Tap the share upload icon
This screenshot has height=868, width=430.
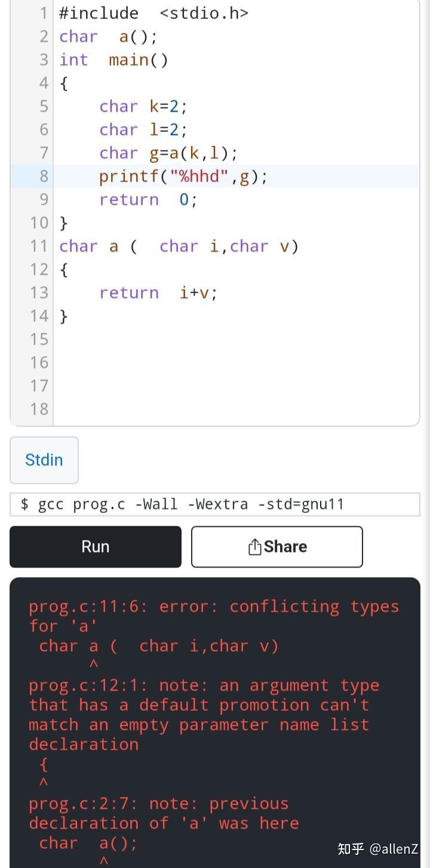[x=255, y=547]
